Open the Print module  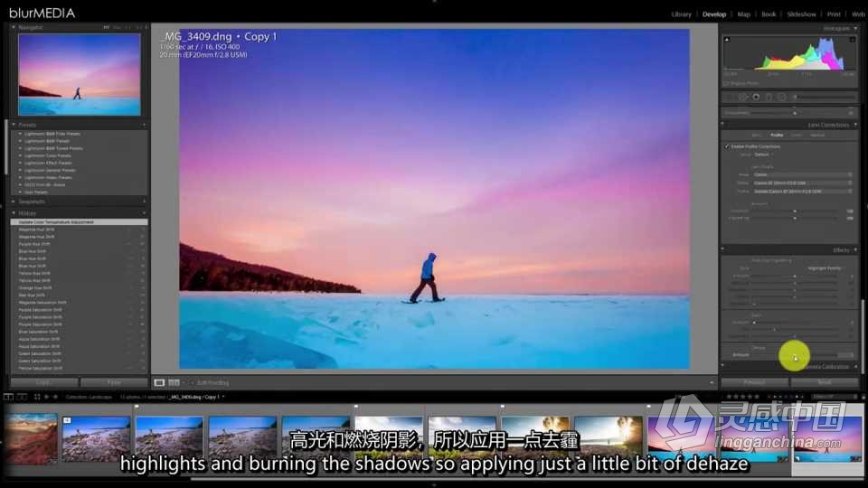pyautogui.click(x=835, y=14)
